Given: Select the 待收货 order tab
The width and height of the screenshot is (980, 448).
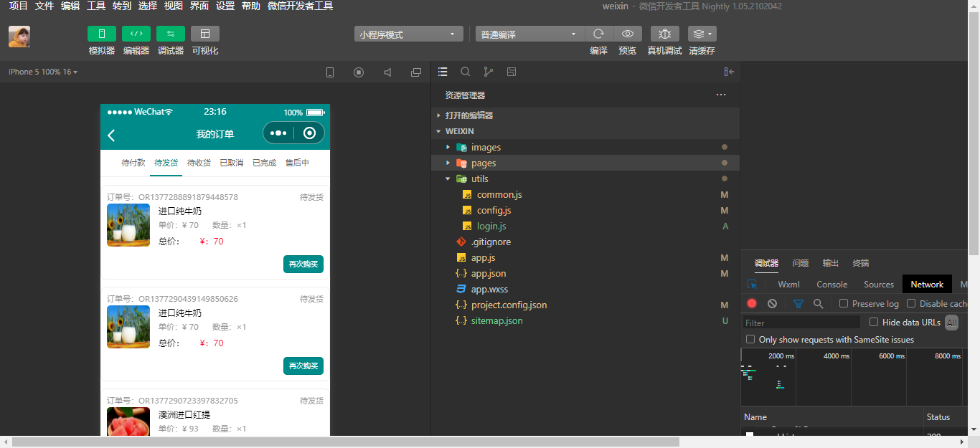Looking at the screenshot, I should click(199, 163).
